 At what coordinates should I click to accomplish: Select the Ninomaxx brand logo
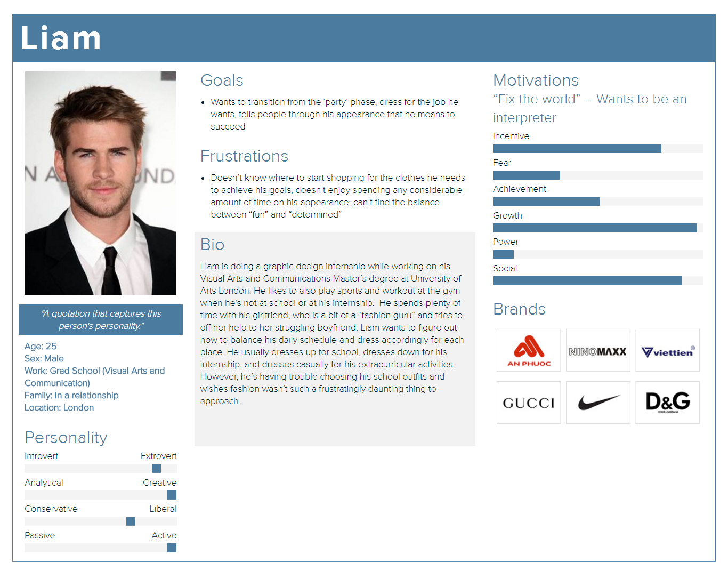598,350
